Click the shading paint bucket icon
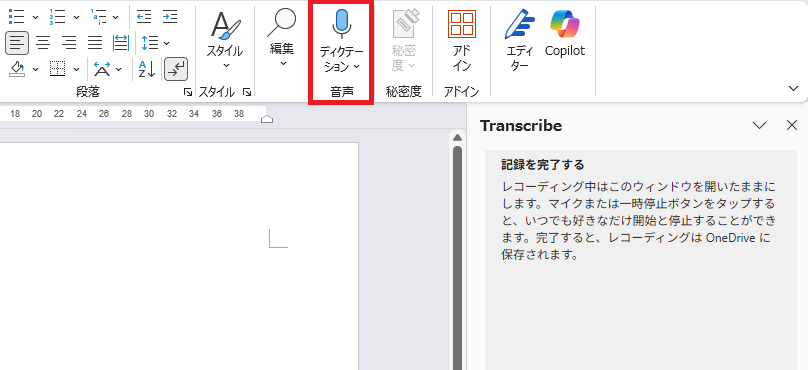Screen dimensions: 808x370 (x=18, y=69)
